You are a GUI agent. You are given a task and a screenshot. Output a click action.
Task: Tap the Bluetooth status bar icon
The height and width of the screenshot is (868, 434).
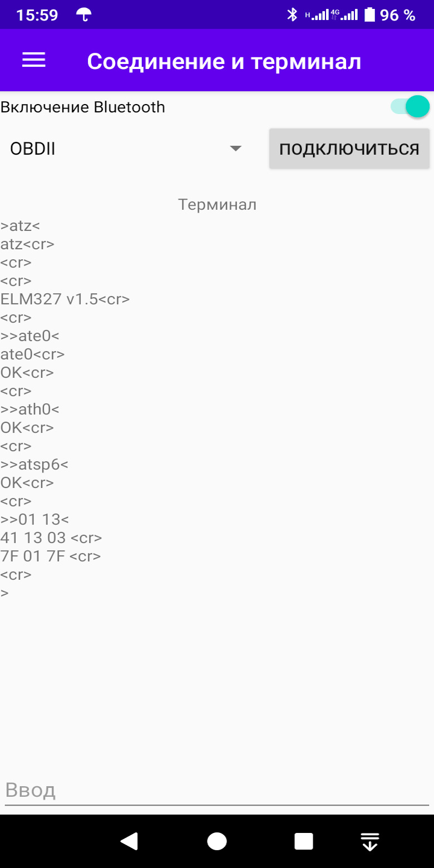point(292,15)
